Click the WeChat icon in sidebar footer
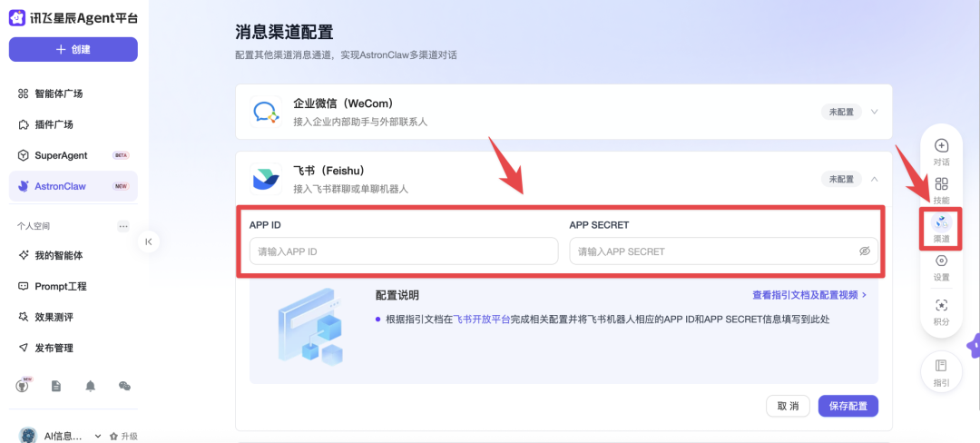The image size is (980, 443). [x=124, y=386]
